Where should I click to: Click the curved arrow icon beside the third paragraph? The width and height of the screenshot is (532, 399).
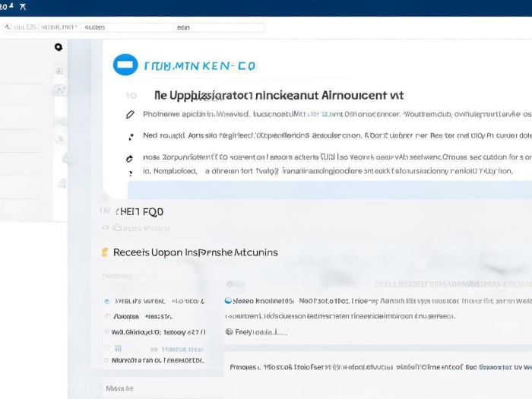tap(128, 159)
